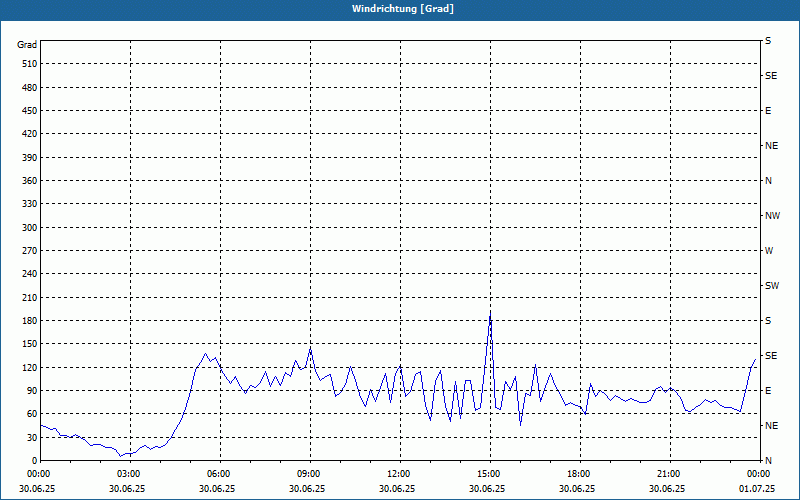
Task: Select the 06:00 time label
Action: coord(220,474)
